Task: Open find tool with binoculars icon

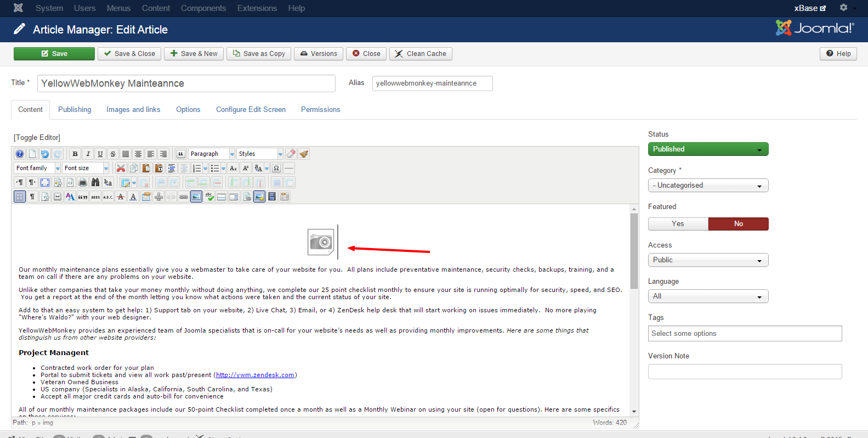Action: [x=95, y=183]
